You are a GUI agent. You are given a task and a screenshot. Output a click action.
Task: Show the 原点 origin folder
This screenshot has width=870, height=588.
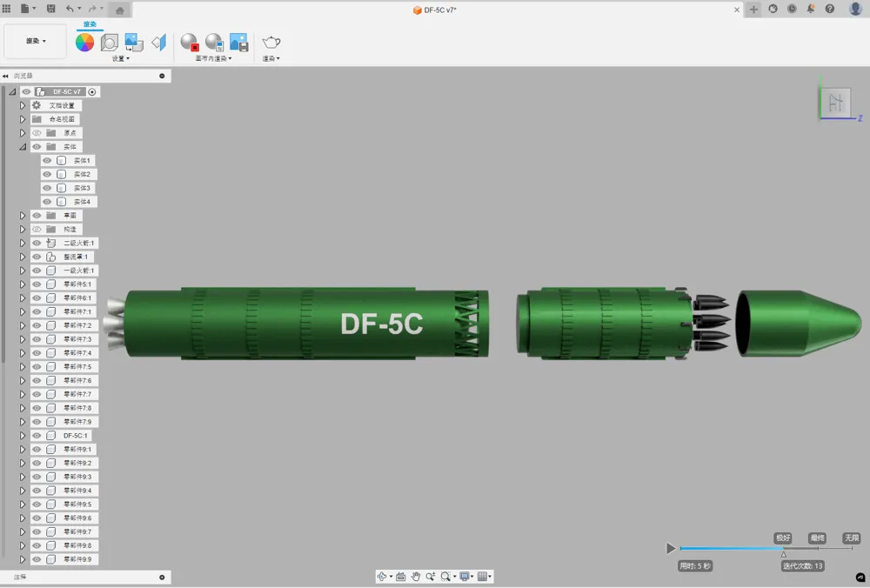click(x=36, y=132)
